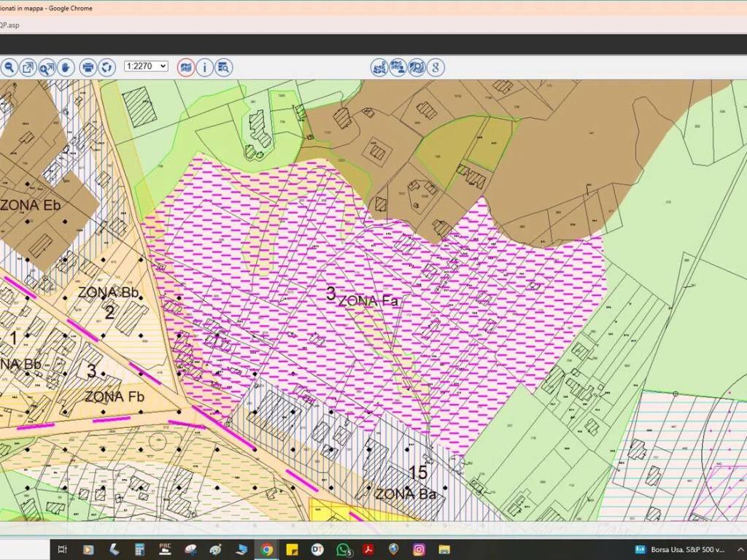Click the red-circled map layers icon
This screenshot has width=747, height=560.
(186, 67)
